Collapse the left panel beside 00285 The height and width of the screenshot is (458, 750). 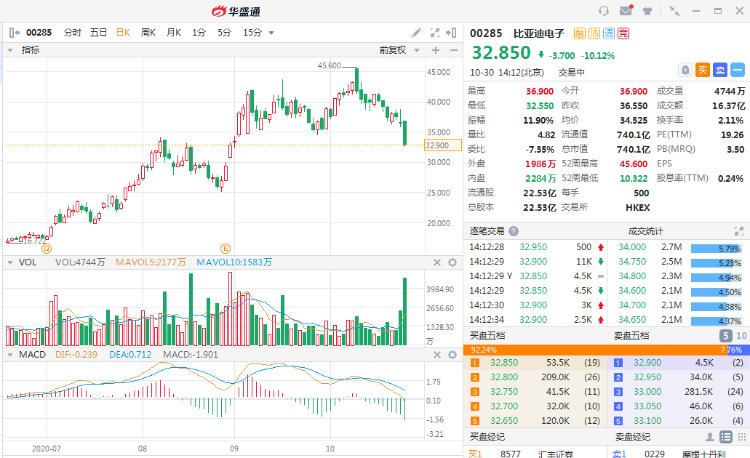[14, 33]
